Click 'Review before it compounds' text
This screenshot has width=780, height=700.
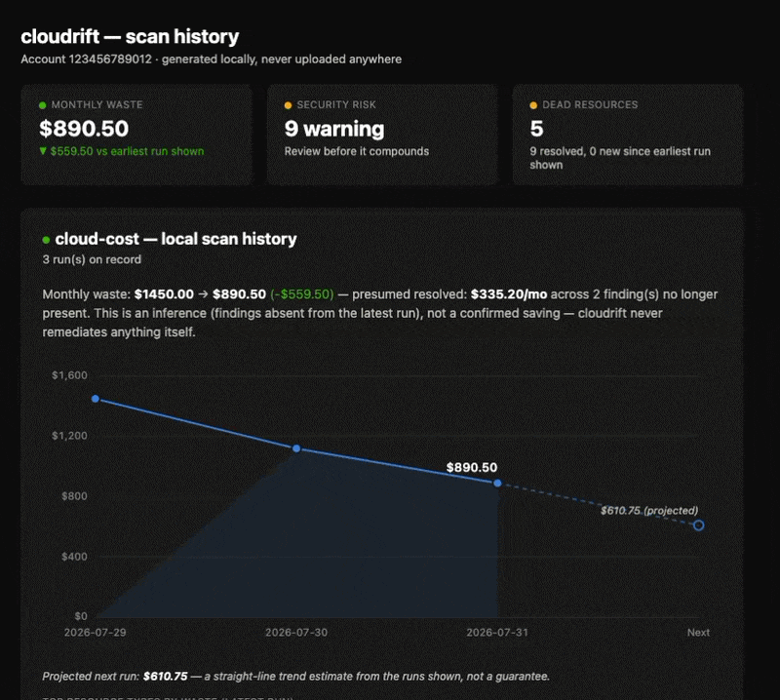[357, 151]
